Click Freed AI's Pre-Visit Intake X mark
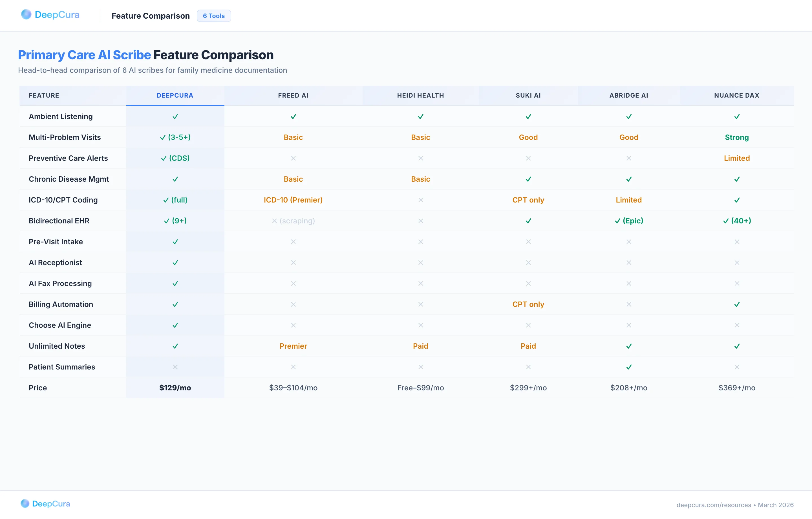Screen dimensions: 812x519 293,242
